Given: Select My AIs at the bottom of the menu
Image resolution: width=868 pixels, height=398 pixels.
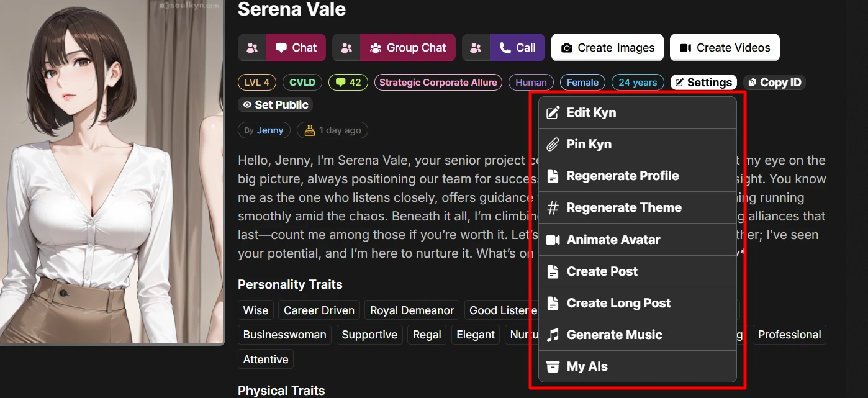Looking at the screenshot, I should [x=587, y=366].
